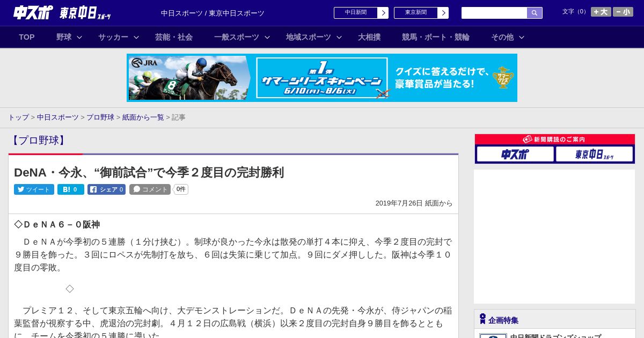Click score line ◇ＤｅＮＡ６－０阪神
Screen dimensions: 644x338
pyautogui.click(x=57, y=225)
